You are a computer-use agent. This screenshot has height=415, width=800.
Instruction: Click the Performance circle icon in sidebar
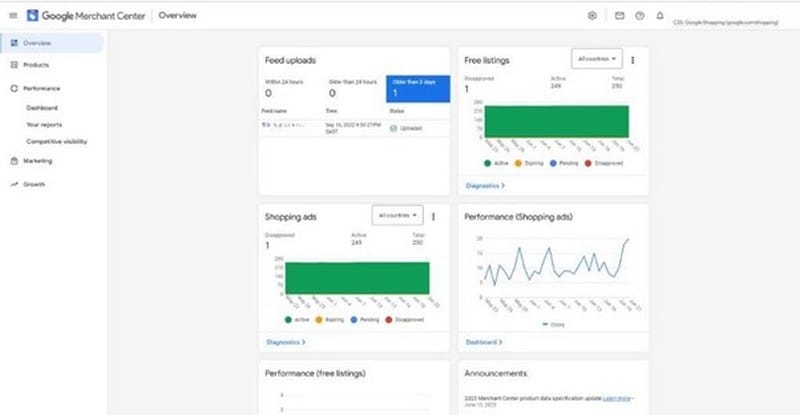point(14,88)
